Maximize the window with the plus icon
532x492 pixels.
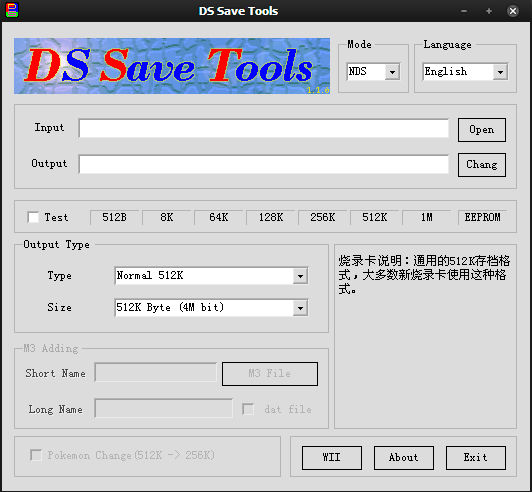tap(489, 11)
